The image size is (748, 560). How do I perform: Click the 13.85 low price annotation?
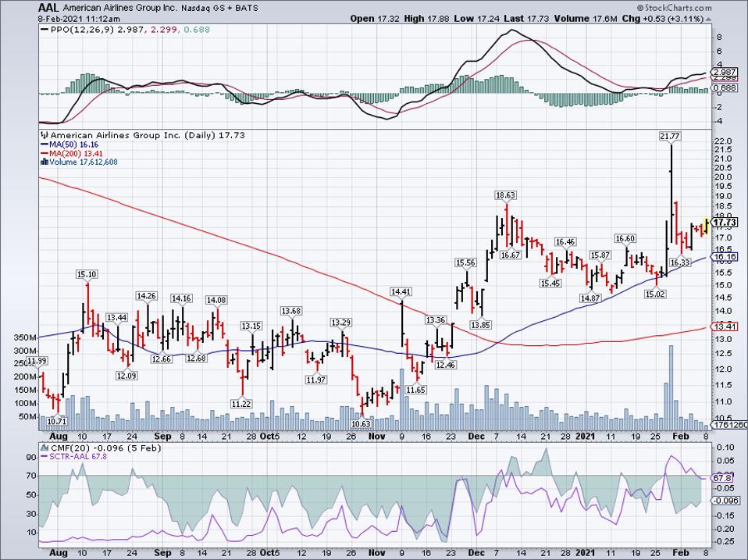point(481,325)
